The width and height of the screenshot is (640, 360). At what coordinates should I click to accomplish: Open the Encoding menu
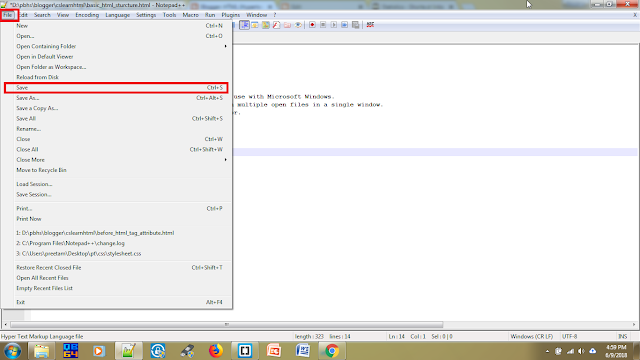(x=87, y=15)
